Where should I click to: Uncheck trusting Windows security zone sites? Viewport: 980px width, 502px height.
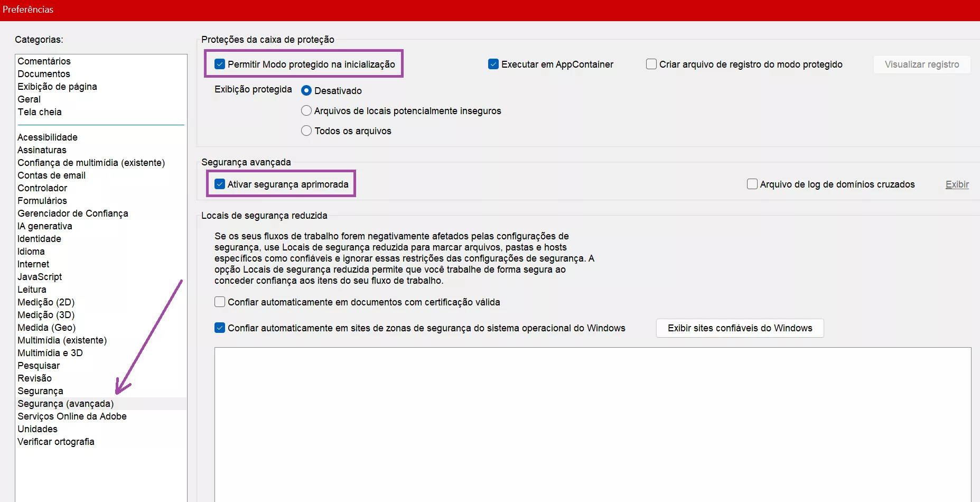(219, 328)
